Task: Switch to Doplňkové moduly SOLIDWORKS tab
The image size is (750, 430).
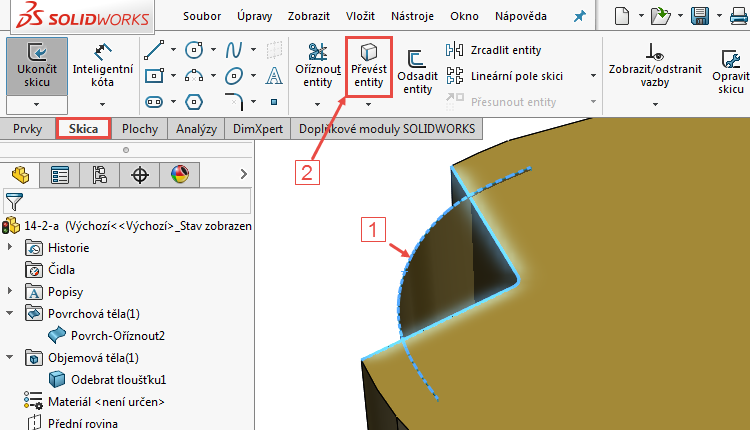Action: (x=386, y=129)
